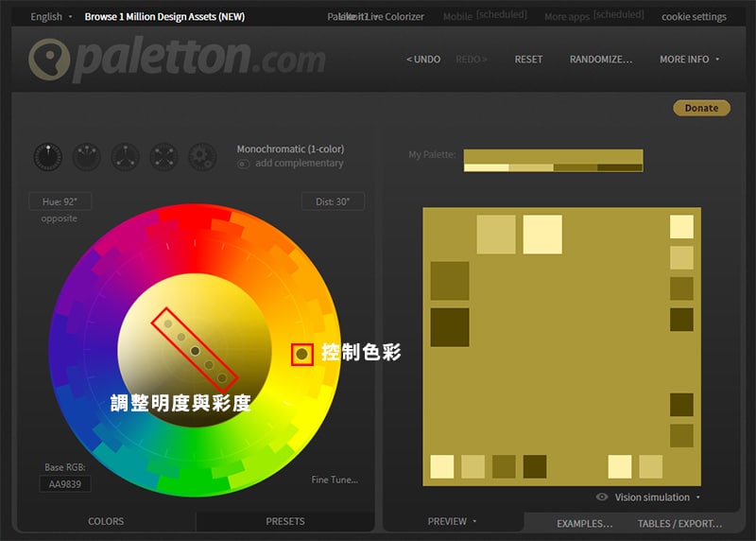Expand the PREVIEW dropdown arrow
The width and height of the screenshot is (756, 541).
pyautogui.click(x=474, y=521)
